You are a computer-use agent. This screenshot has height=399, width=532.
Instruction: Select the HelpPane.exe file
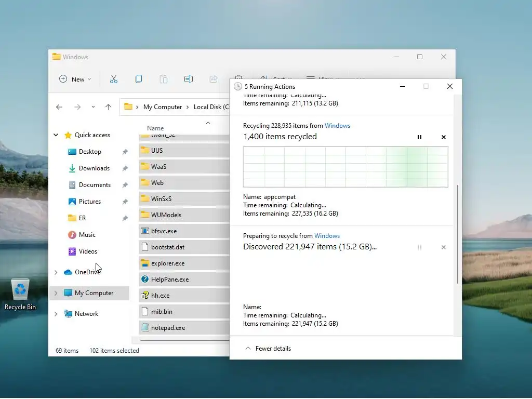[x=184, y=279]
